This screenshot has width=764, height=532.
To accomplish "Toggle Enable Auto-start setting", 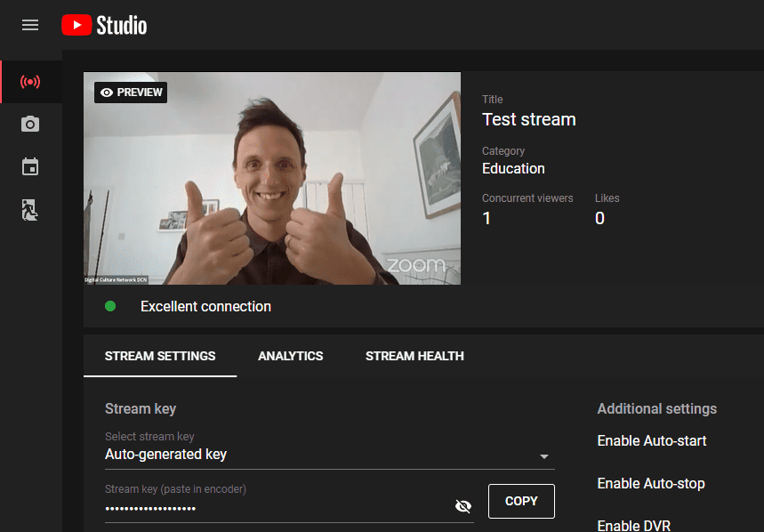I will pos(651,441).
